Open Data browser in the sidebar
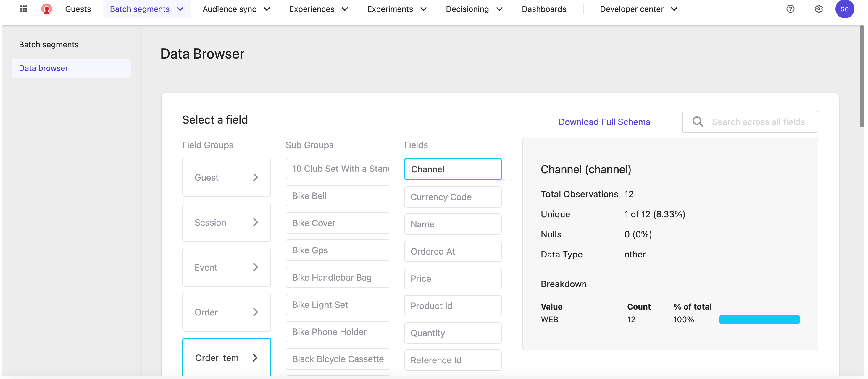The height and width of the screenshot is (379, 868). pos(43,68)
